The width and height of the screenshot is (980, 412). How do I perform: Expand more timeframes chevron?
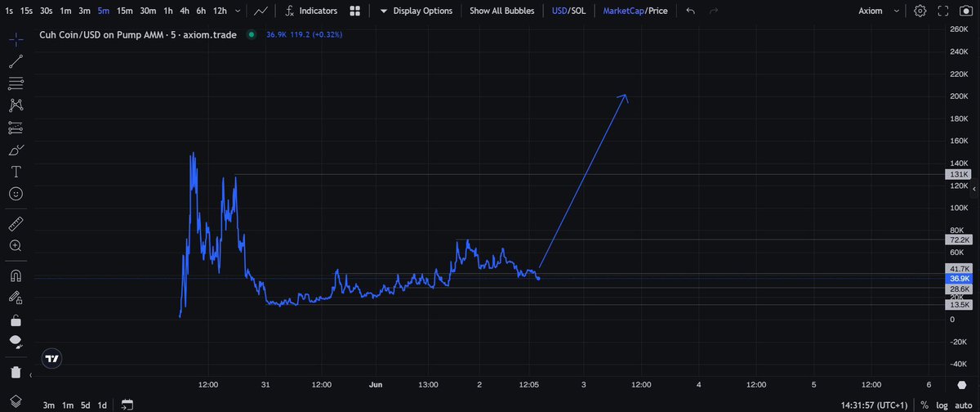238,11
